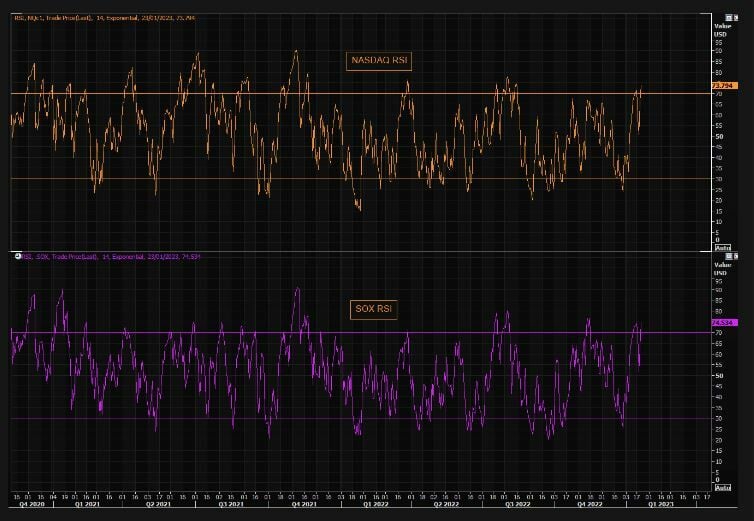Viewport: 754px width, 521px height.
Task: Click the NASDAQ RSI annotation label
Action: tap(379, 61)
